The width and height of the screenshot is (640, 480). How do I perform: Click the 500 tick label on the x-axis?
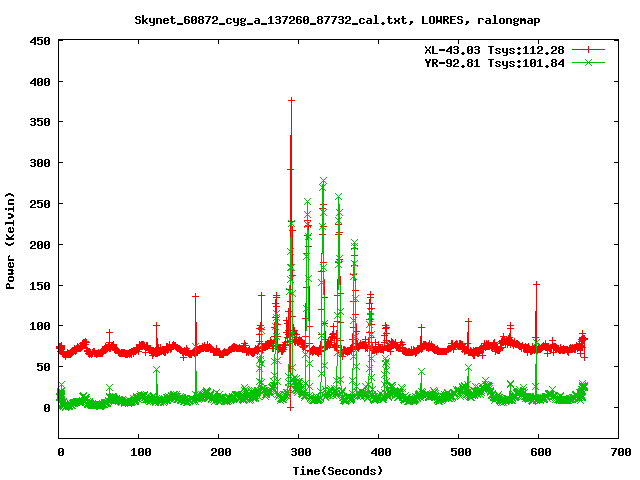click(x=460, y=452)
